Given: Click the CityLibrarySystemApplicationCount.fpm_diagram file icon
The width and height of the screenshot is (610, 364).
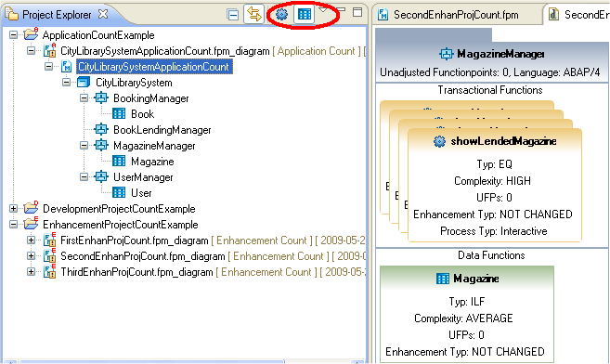Looking at the screenshot, I should 49,50.
